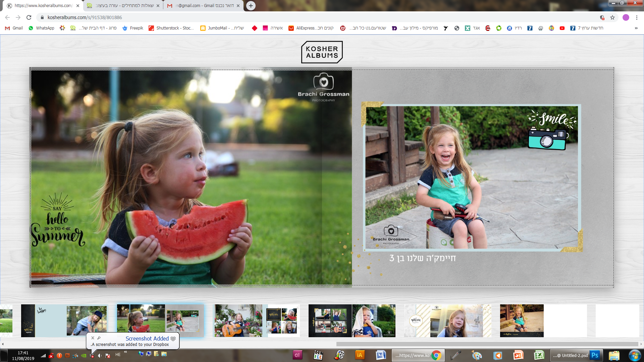Open Dropbox notification settings wrench
Viewport: 644px width, 362px height.
point(99,338)
